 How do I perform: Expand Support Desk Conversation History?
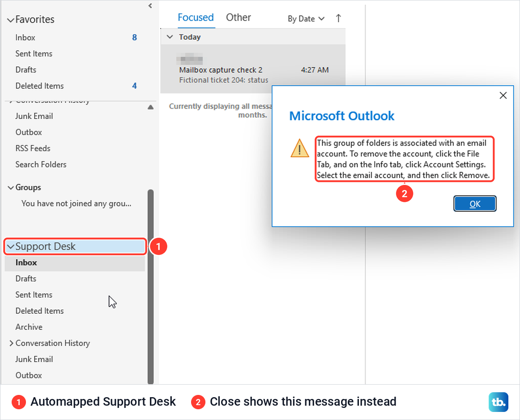tap(11, 343)
